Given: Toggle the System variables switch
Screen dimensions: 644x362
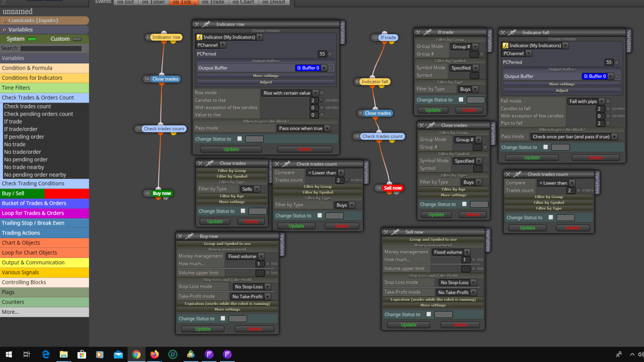Looking at the screenshot, I should (32, 39).
